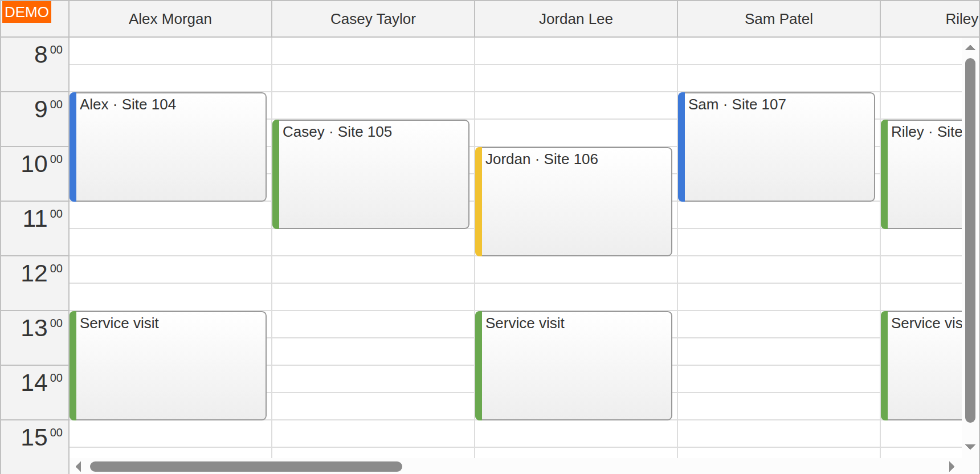
Task: Open the Casey · Site 105 event
Action: (x=371, y=174)
